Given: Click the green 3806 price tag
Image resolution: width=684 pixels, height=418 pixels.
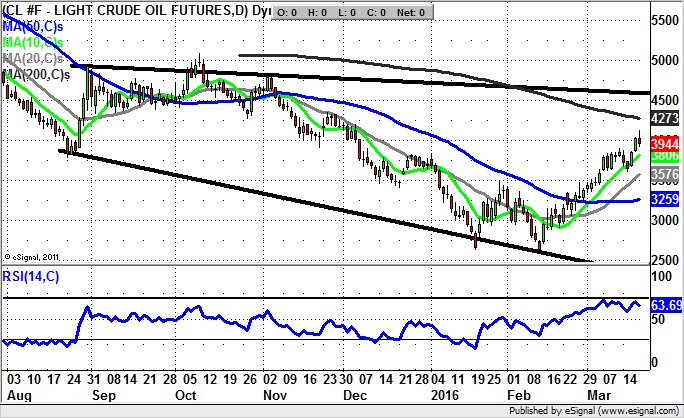Looking at the screenshot, I should [664, 156].
